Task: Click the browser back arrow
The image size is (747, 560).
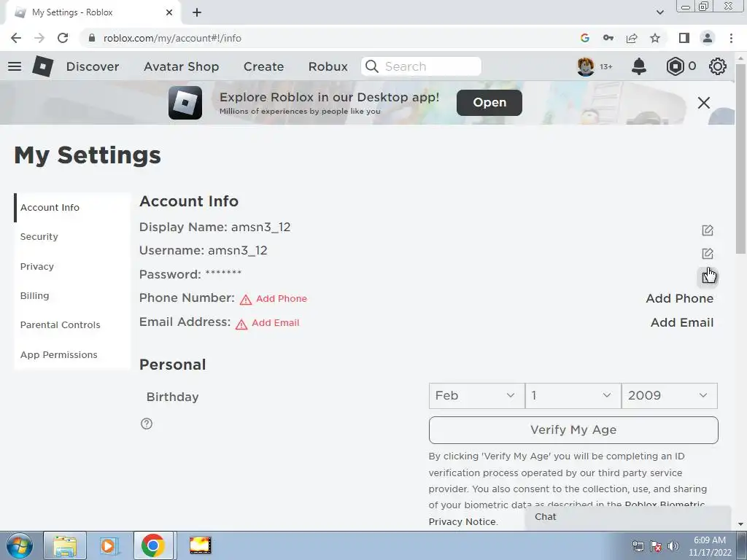Action: pyautogui.click(x=16, y=38)
